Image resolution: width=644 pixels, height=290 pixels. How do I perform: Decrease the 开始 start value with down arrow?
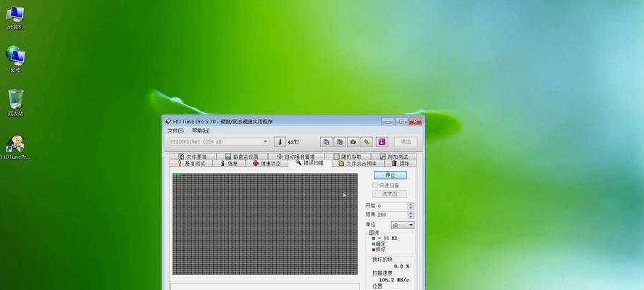point(411,208)
